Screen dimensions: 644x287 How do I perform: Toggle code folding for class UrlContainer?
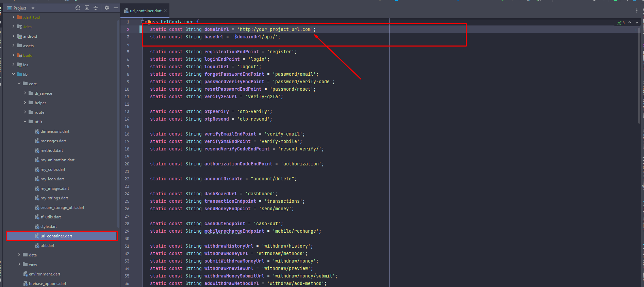pos(143,22)
